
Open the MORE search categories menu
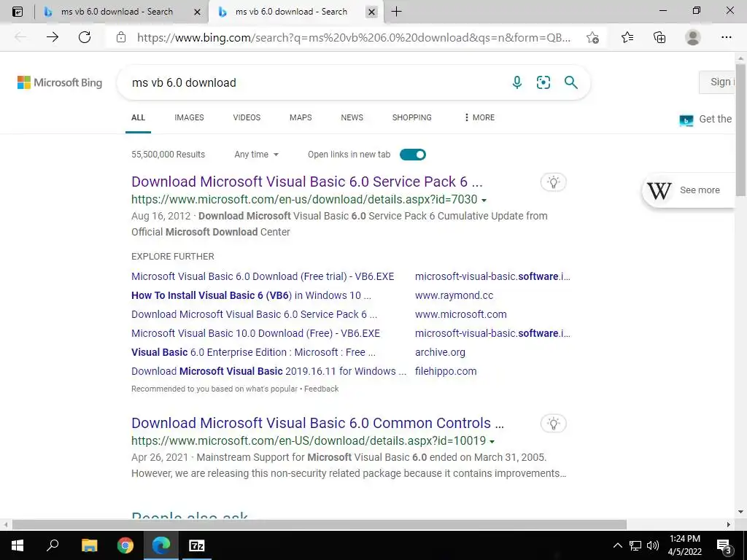[479, 117]
